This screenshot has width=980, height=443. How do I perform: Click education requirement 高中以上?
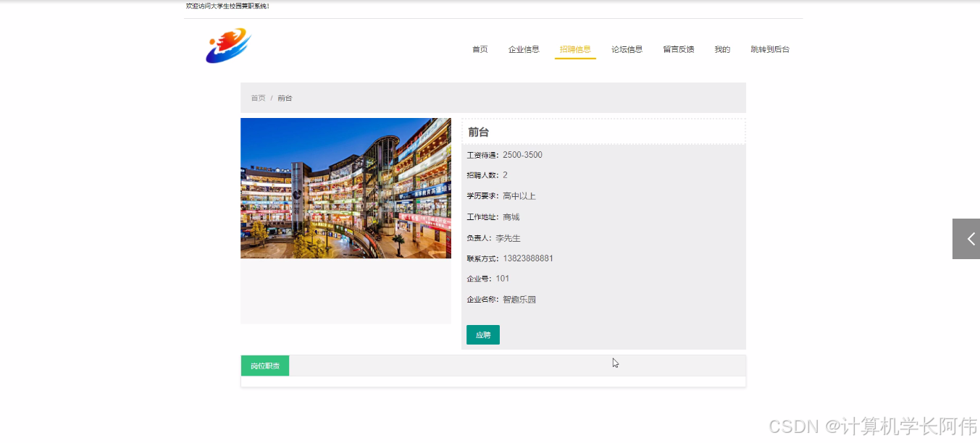pyautogui.click(x=519, y=196)
